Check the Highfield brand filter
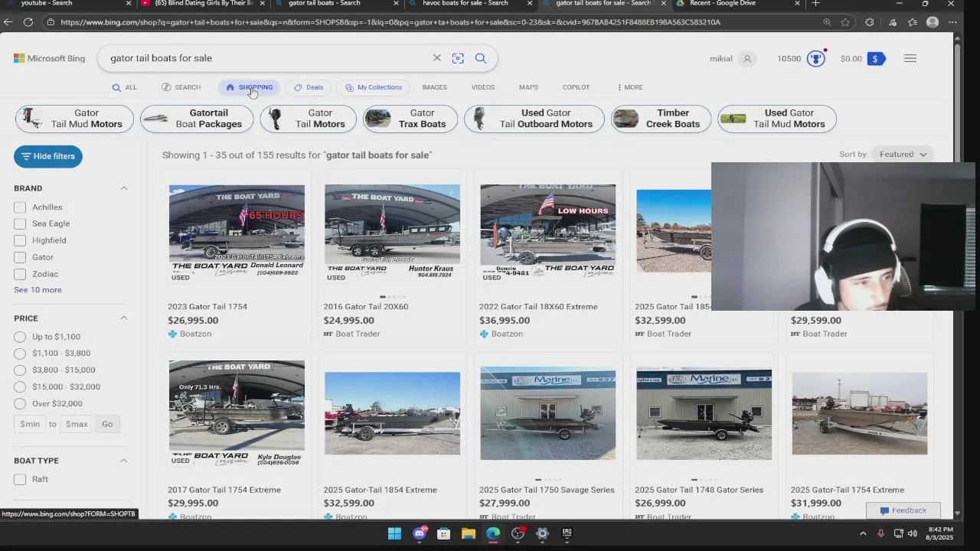 click(20, 240)
